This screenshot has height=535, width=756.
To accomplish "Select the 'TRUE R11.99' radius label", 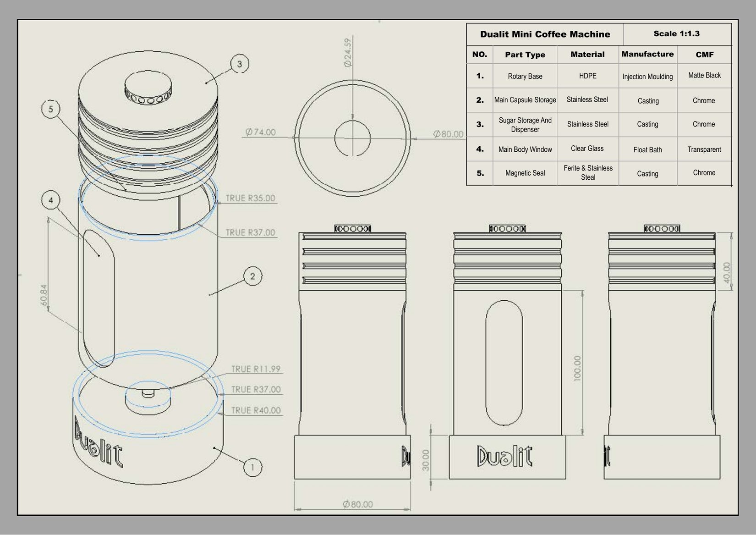I will 256,369.
